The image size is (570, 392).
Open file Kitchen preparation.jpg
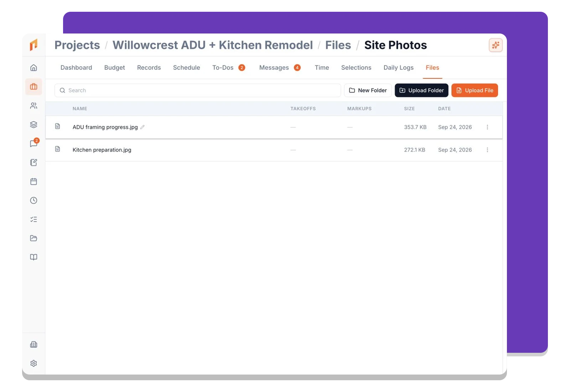click(x=102, y=150)
